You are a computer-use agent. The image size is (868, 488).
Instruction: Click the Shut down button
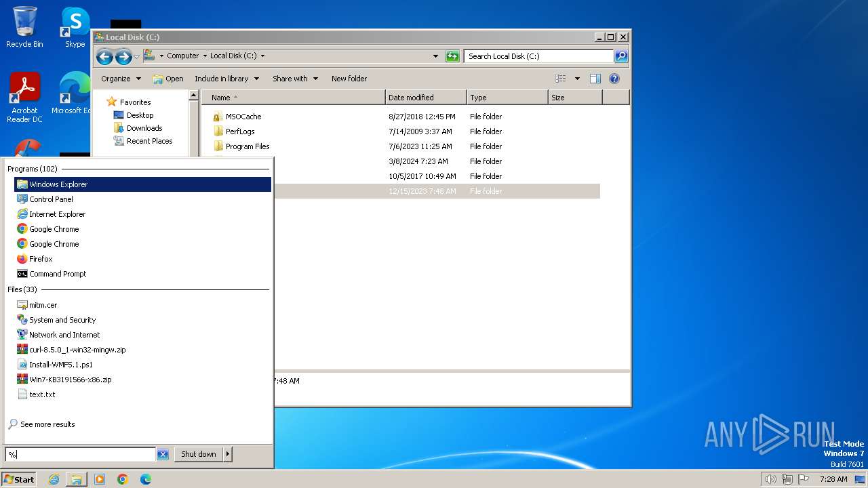(199, 454)
